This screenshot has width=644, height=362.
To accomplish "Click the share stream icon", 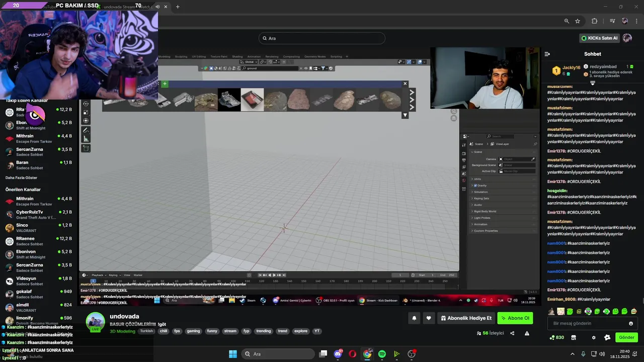I will (x=512, y=333).
